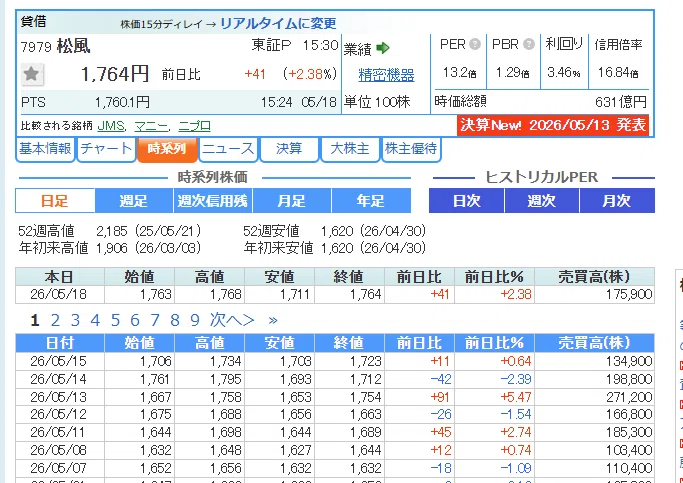
Task: Select the 週次信用残 interval tab
Action: 213,201
